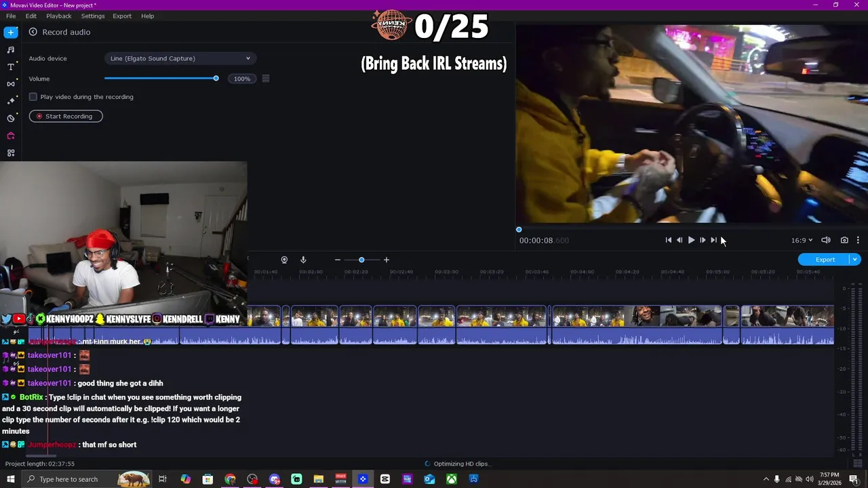Image resolution: width=868 pixels, height=488 pixels.
Task: Expand the Audio device dropdown
Action: point(179,58)
